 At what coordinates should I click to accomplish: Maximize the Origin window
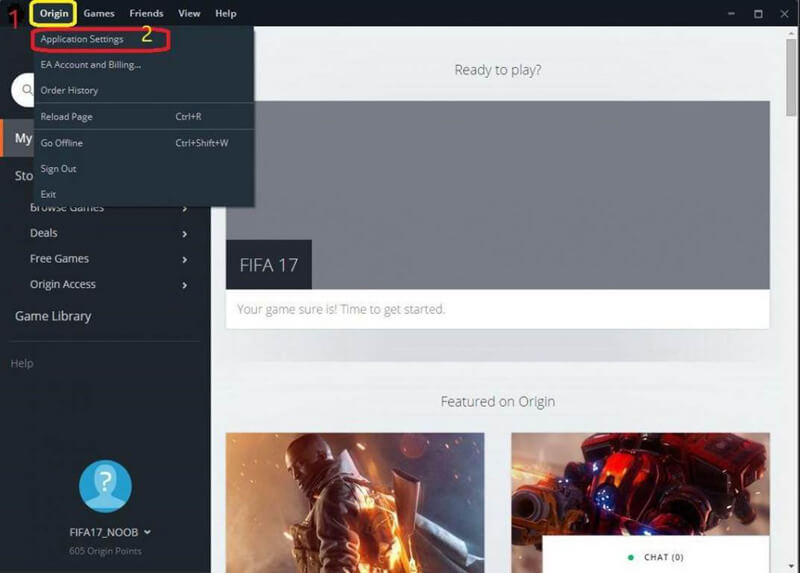(759, 14)
